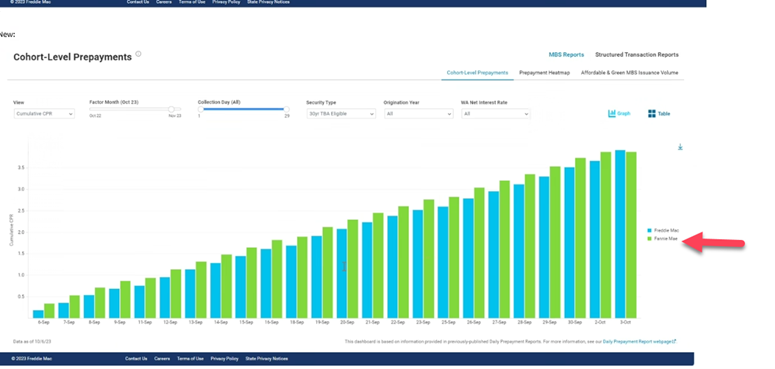Open Structured Transaction Reports link
Screen dimensions: 775x369
(637, 55)
